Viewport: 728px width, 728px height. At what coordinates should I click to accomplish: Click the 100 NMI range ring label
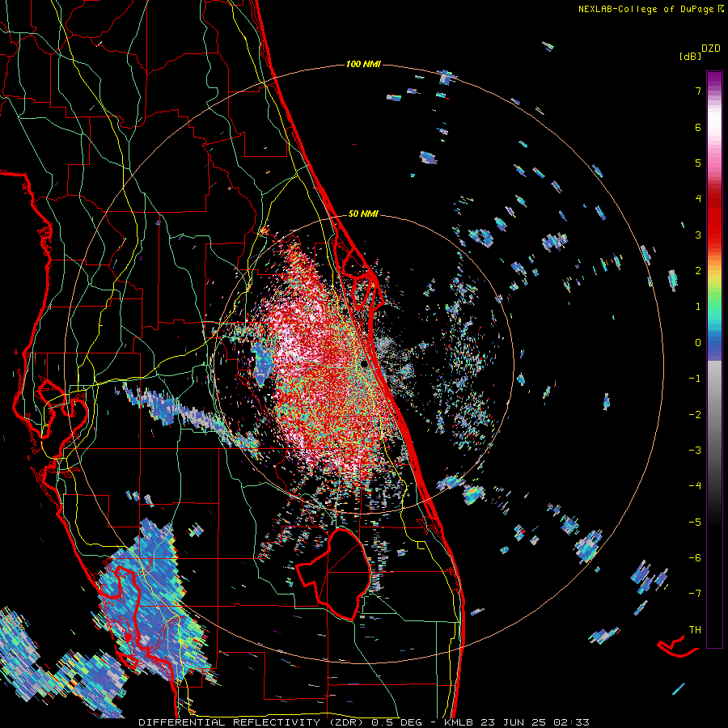[363, 64]
